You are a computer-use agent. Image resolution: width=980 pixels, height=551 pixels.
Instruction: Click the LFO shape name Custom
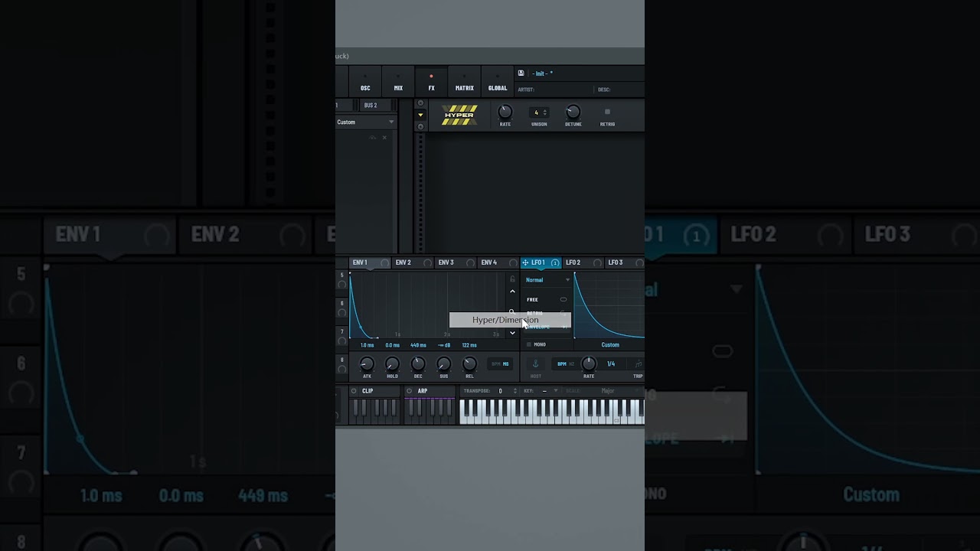click(x=610, y=344)
